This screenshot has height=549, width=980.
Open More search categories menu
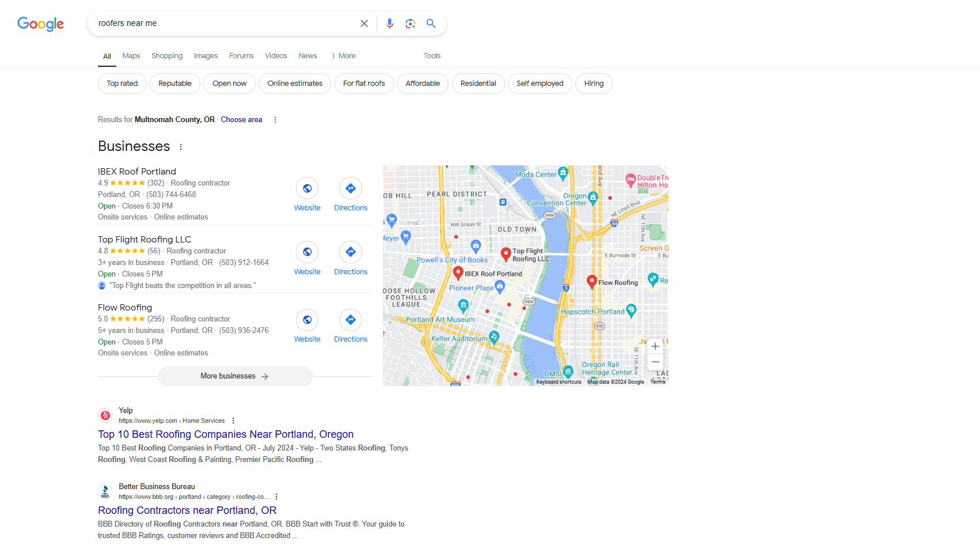(343, 56)
